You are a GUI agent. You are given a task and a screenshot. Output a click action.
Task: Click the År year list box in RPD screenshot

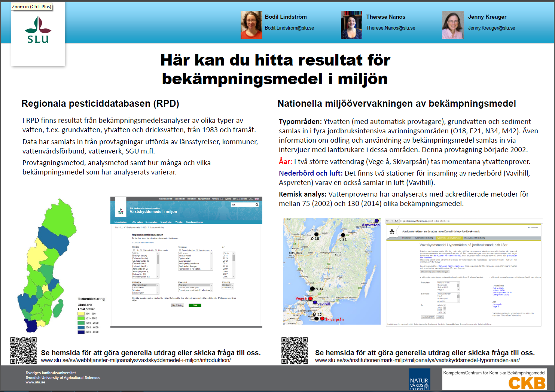tap(229, 265)
